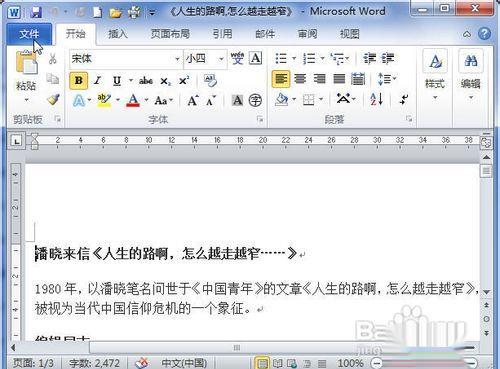This screenshot has width=500, height=369.
Task: Click the Cut scissors icon
Action: [x=53, y=59]
